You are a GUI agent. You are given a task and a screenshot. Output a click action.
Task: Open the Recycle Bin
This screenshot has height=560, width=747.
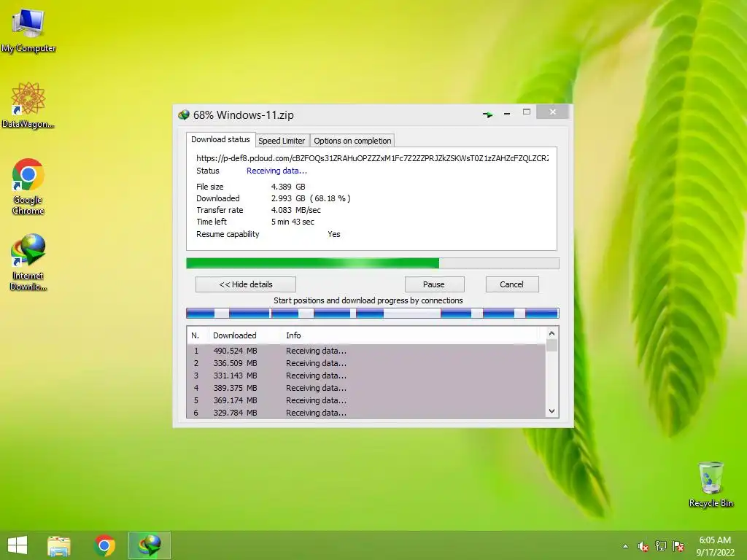tap(711, 484)
